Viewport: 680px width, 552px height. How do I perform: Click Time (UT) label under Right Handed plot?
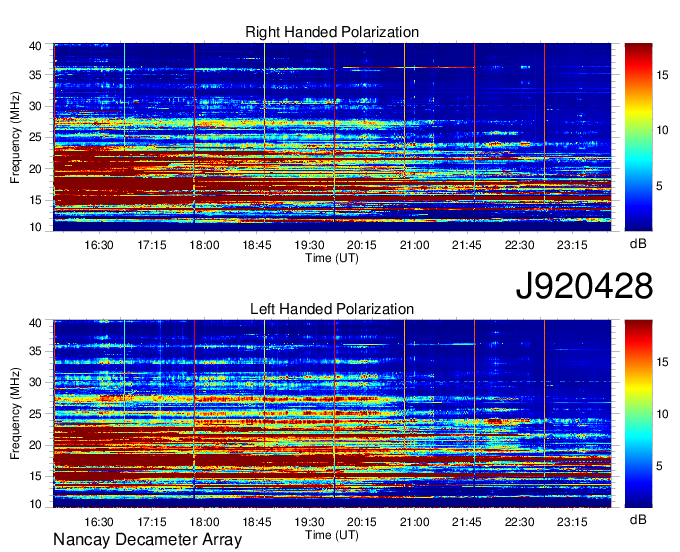point(332,258)
